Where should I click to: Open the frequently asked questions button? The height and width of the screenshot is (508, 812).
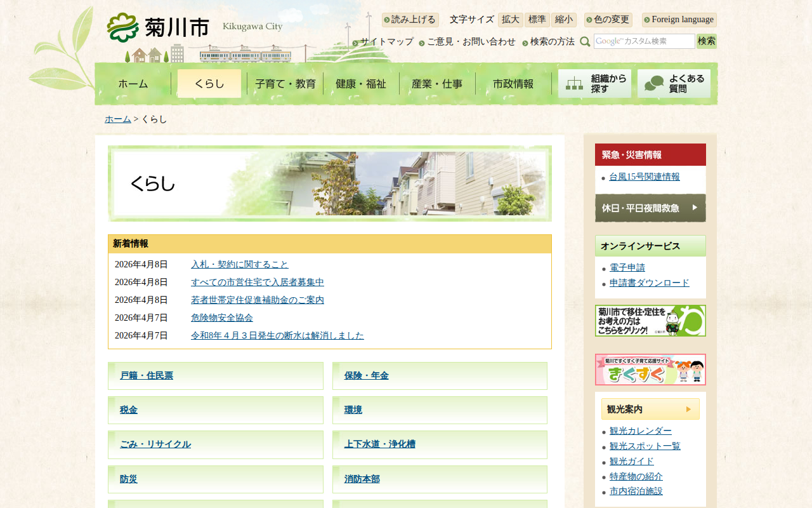[x=674, y=84]
